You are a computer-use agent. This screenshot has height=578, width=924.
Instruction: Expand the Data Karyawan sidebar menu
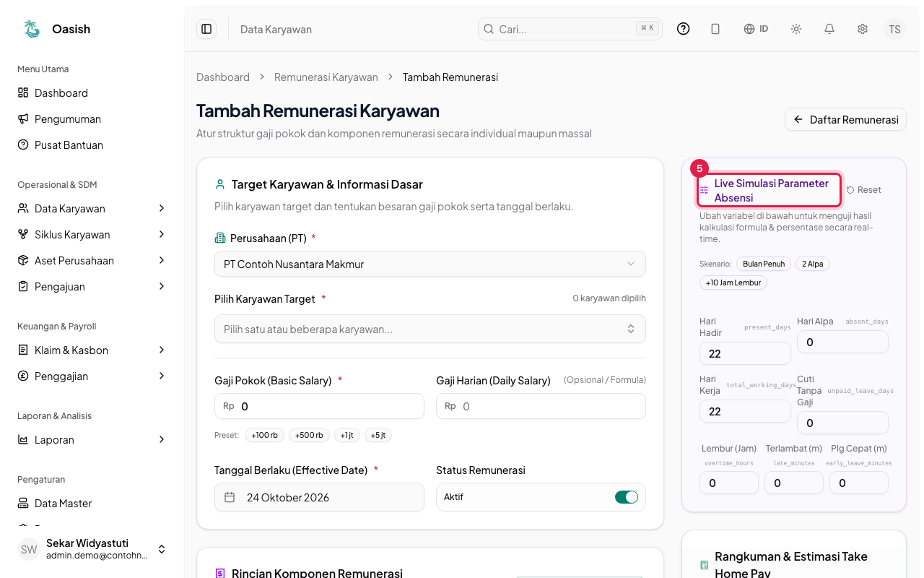92,209
